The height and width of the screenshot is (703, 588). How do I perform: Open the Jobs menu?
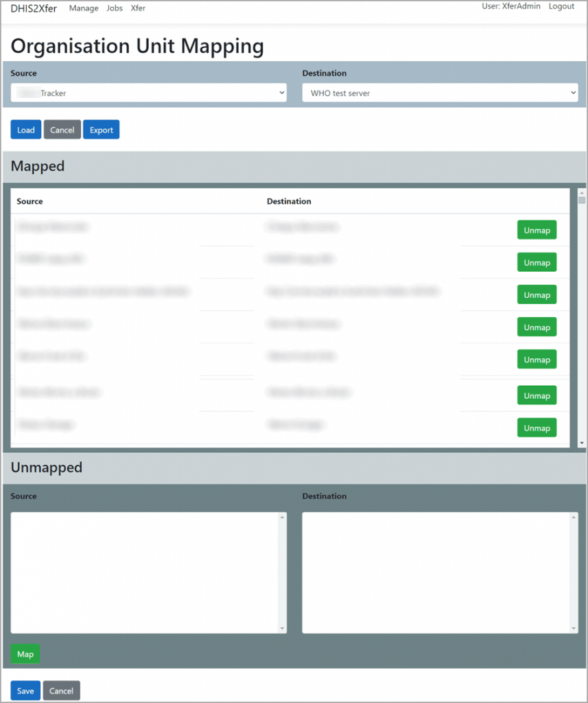click(x=114, y=8)
